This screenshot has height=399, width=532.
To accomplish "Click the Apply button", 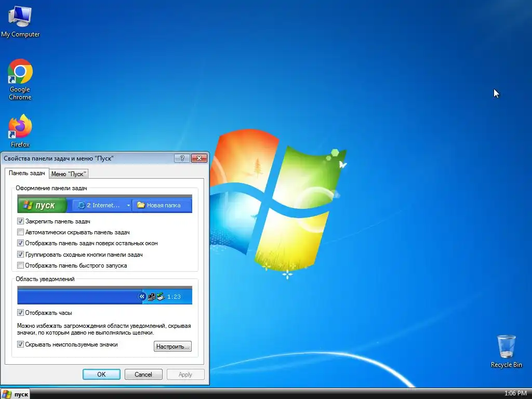I will pyautogui.click(x=185, y=374).
